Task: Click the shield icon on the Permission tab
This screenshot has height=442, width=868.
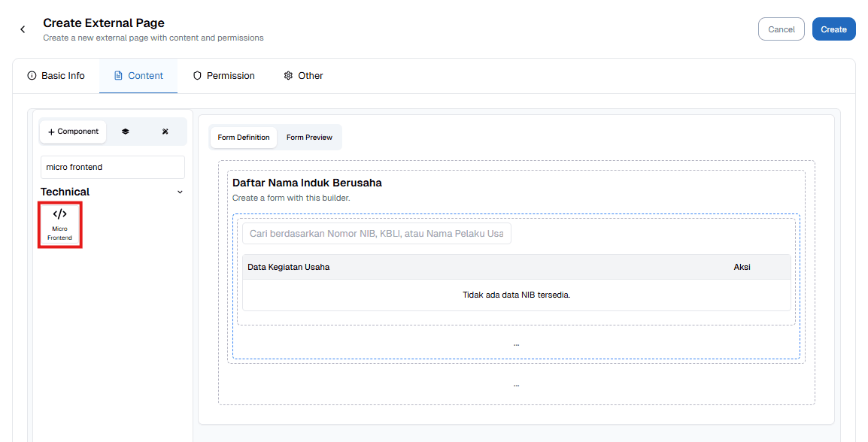Action: (x=197, y=75)
